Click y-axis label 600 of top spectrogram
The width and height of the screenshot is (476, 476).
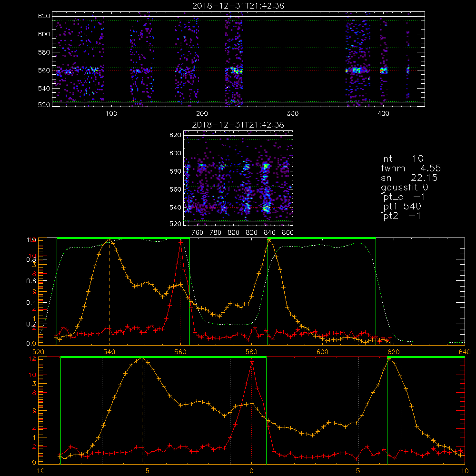tap(44, 34)
